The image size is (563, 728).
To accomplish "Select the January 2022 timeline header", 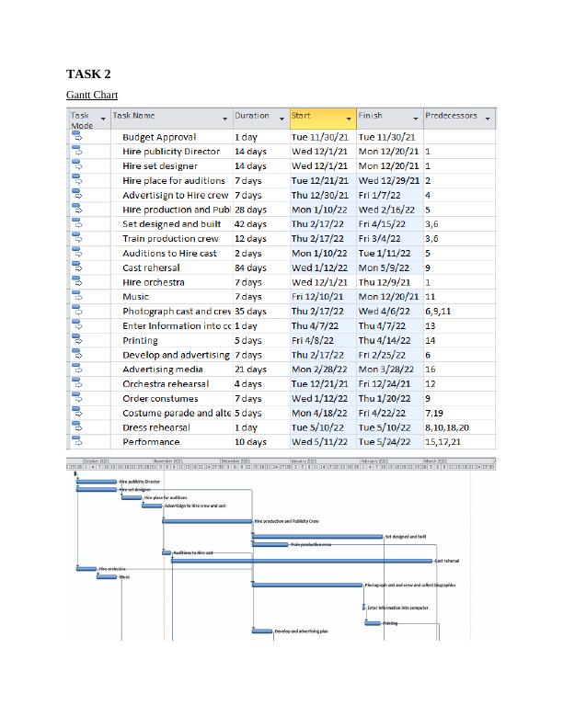I will (x=304, y=461).
